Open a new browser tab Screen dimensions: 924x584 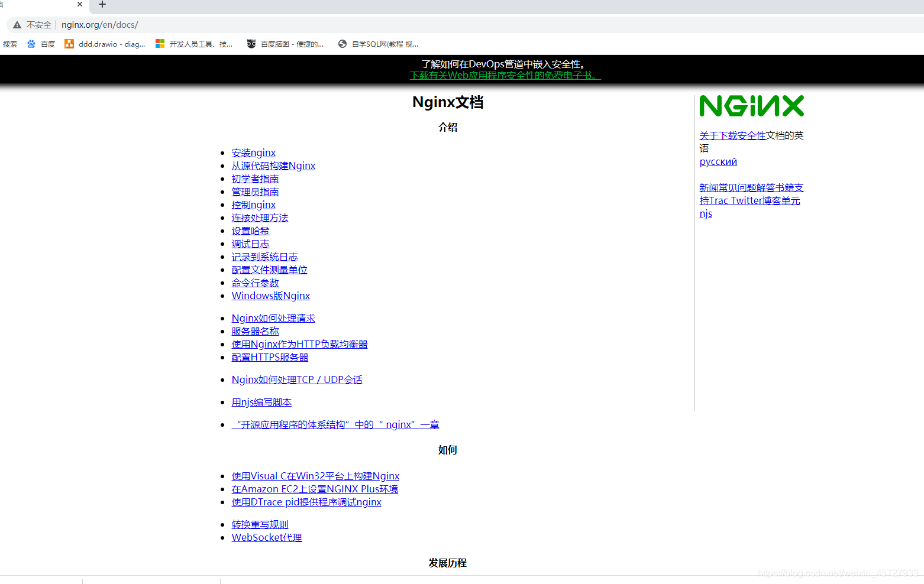(x=102, y=4)
